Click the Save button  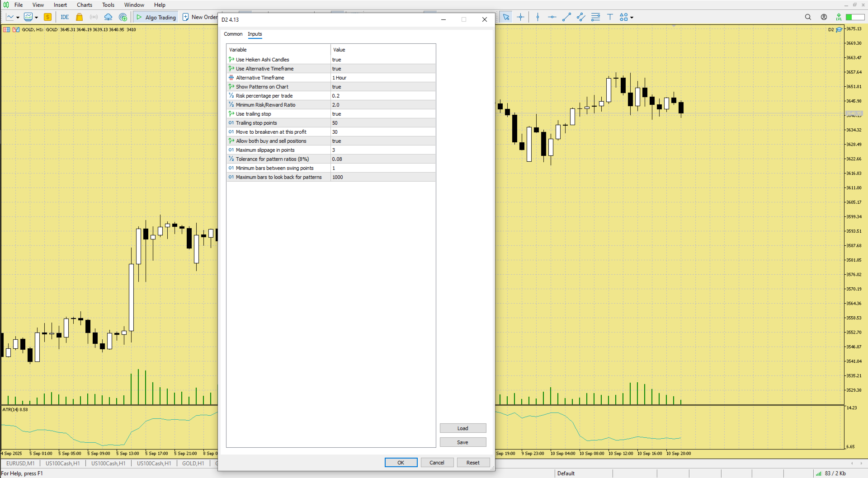point(463,442)
